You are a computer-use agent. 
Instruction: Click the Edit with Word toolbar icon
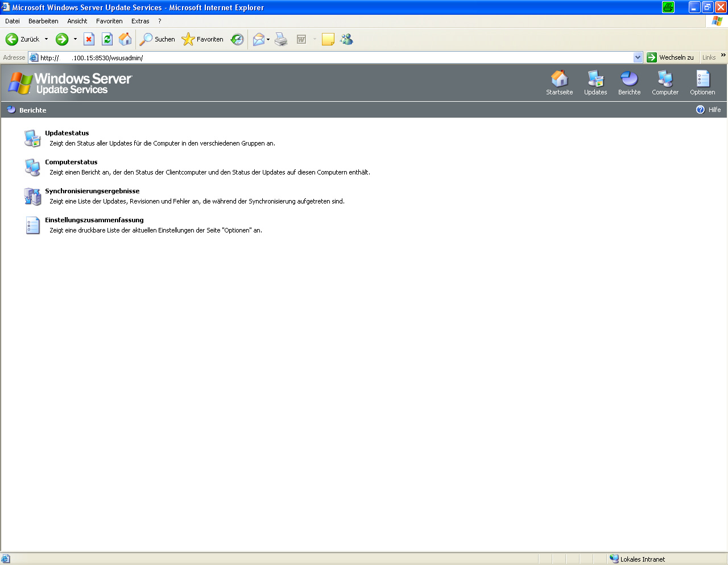tap(301, 39)
